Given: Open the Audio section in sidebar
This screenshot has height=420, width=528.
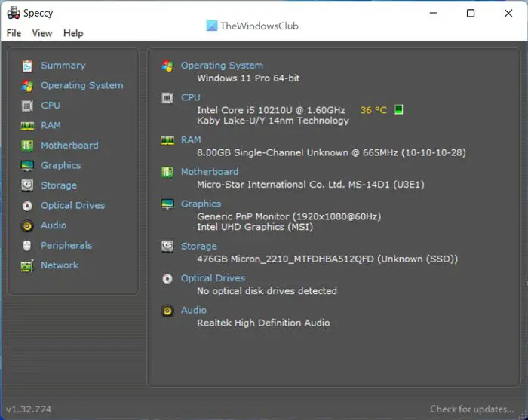Looking at the screenshot, I should pyautogui.click(x=54, y=225).
